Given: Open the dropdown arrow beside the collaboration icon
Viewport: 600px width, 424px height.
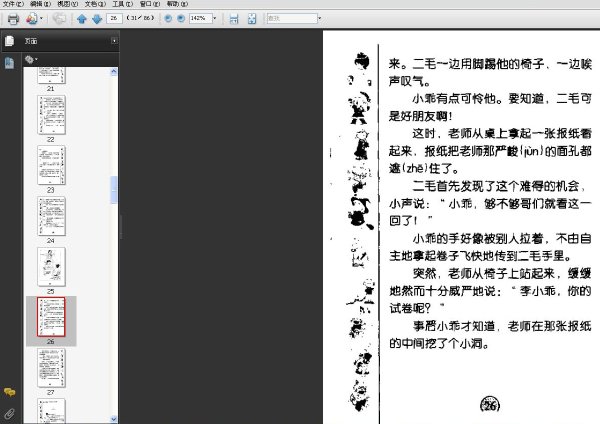Looking at the screenshot, I should [41, 18].
